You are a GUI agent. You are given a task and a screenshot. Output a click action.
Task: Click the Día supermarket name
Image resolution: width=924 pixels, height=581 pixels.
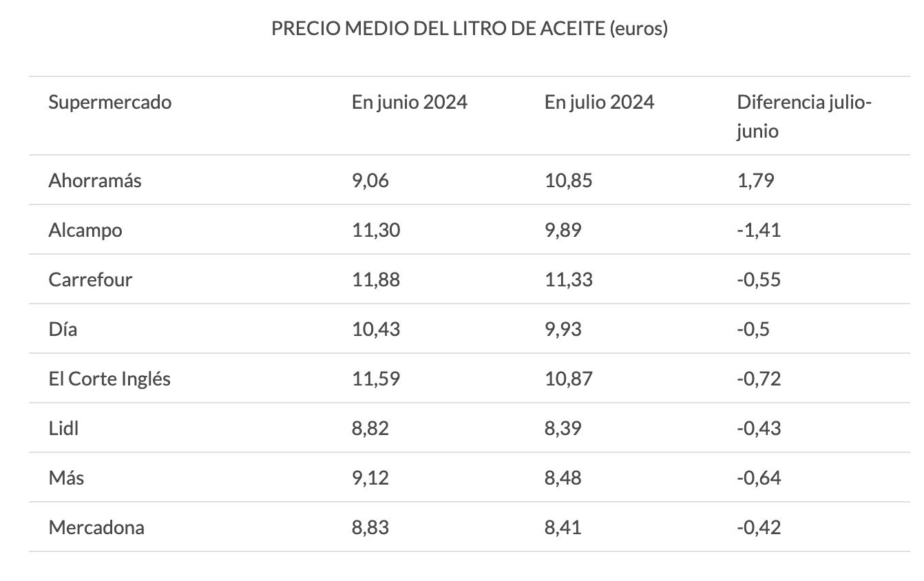[x=63, y=329]
